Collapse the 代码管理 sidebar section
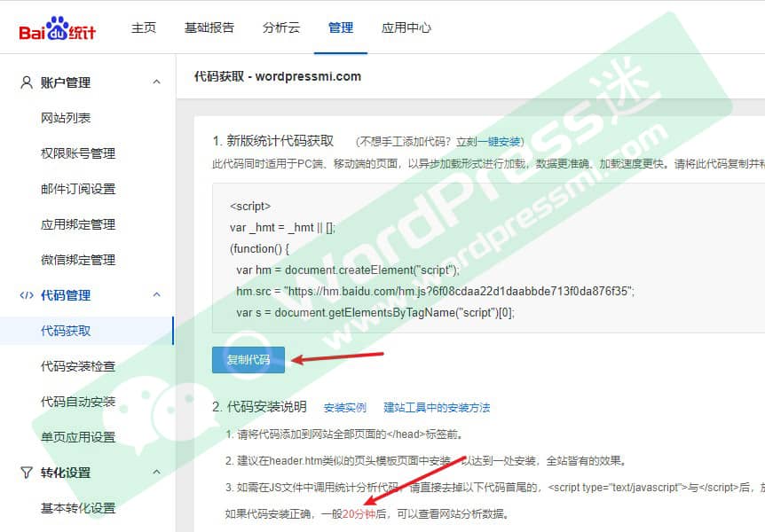Screen dimensions: 765x532 tap(156, 295)
